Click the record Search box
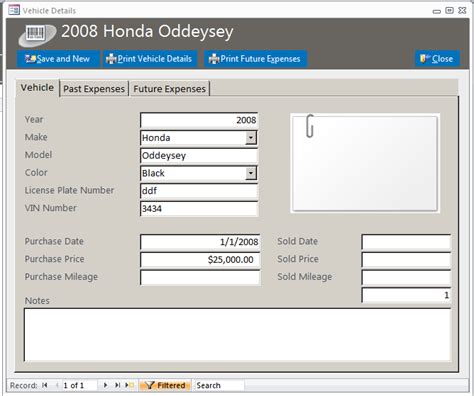Screen dimensions: 474x396 pos(219,385)
